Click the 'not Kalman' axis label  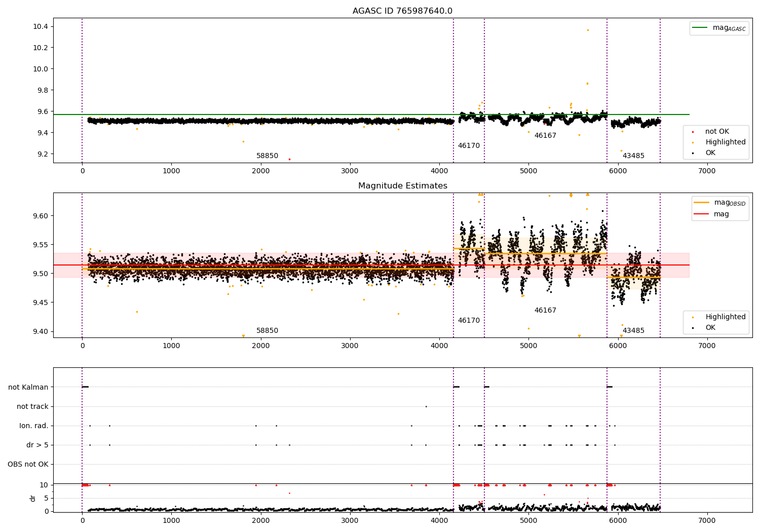pos(28,388)
